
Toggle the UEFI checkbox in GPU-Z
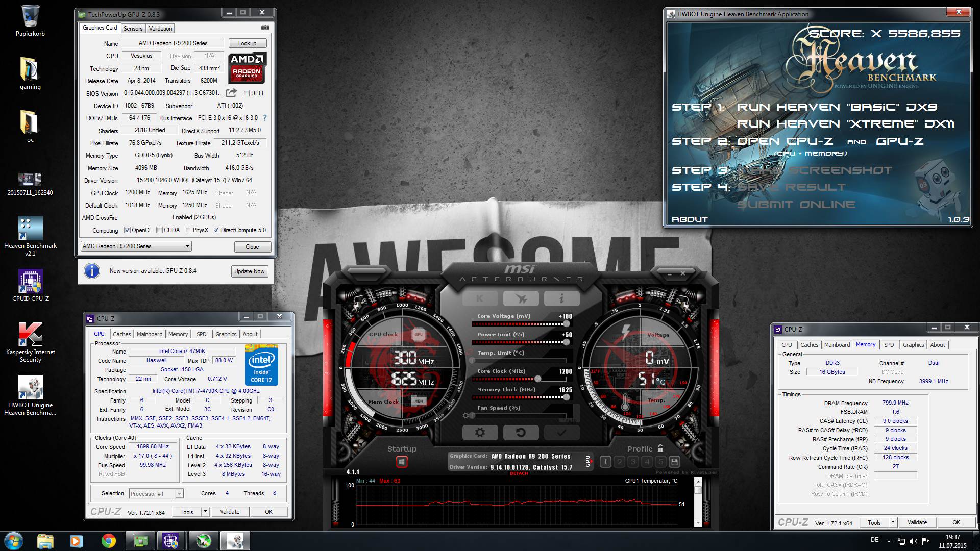247,93
